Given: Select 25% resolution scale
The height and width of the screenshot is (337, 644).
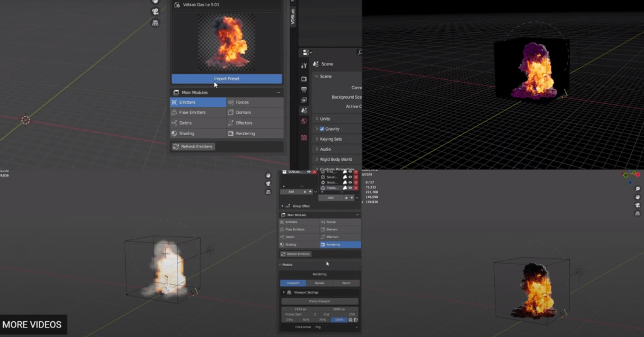Looking at the screenshot, I should (289, 320).
